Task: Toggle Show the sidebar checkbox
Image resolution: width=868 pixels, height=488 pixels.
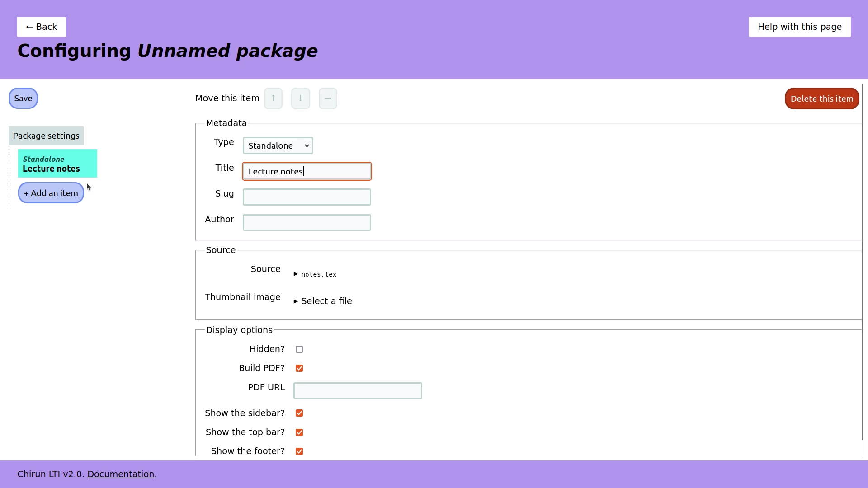Action: [299, 413]
